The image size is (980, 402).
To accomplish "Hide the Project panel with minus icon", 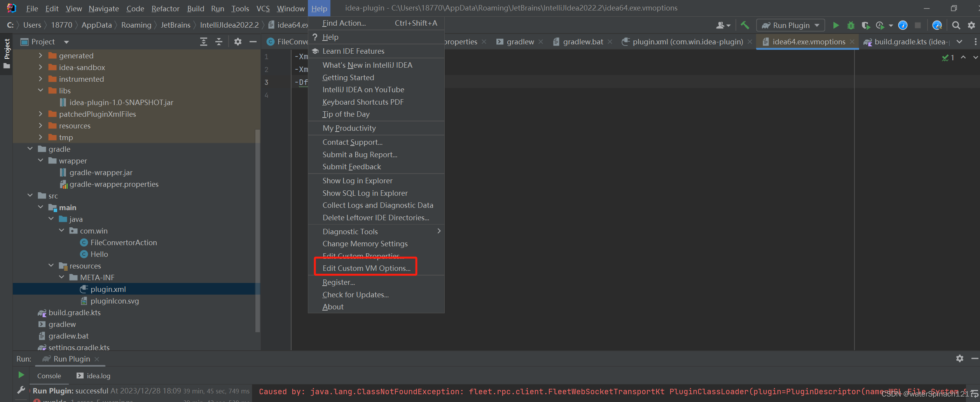I will pyautogui.click(x=253, y=42).
